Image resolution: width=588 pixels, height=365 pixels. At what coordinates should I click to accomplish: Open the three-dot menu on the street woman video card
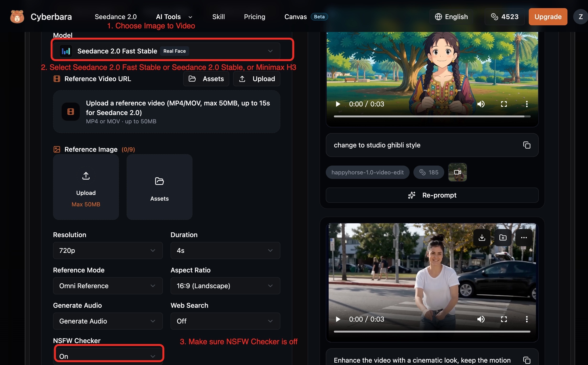coord(524,238)
